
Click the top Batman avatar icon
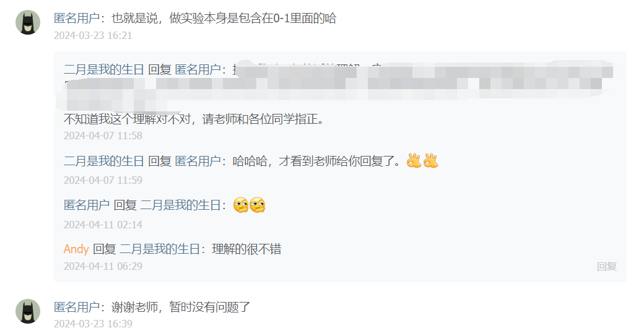click(x=28, y=22)
